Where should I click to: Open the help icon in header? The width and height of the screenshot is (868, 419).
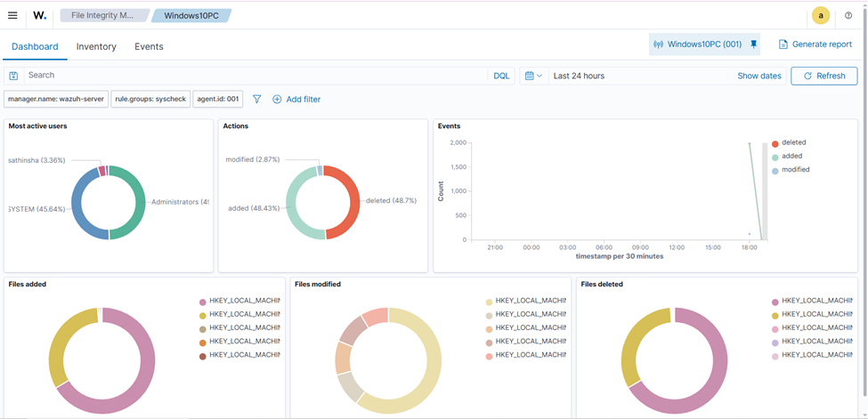(848, 16)
